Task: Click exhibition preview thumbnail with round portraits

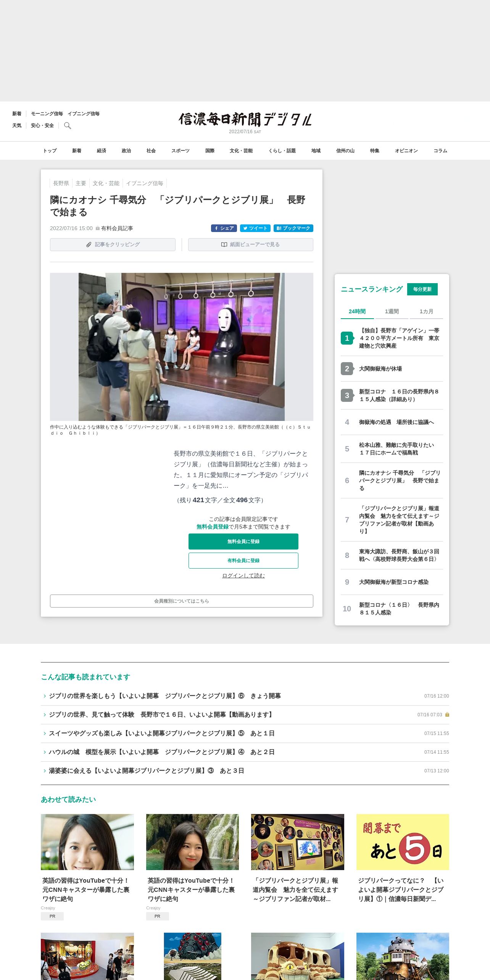Action: pos(298,842)
